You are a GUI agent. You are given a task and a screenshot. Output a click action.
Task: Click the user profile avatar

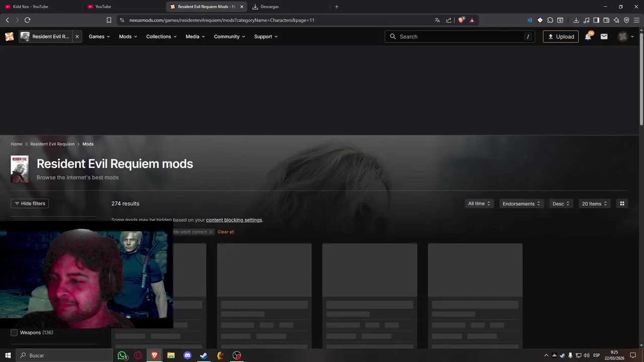pyautogui.click(x=623, y=37)
